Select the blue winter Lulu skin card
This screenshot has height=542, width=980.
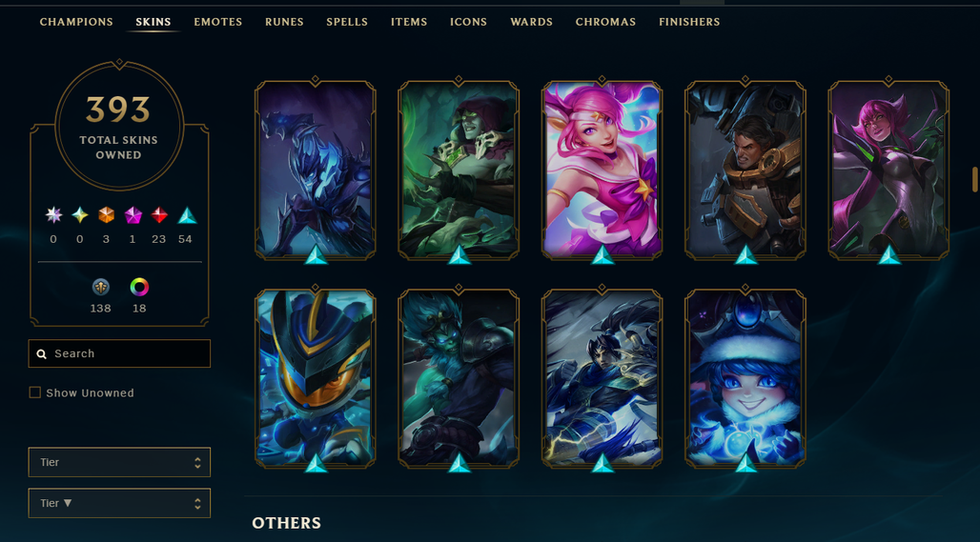click(745, 378)
